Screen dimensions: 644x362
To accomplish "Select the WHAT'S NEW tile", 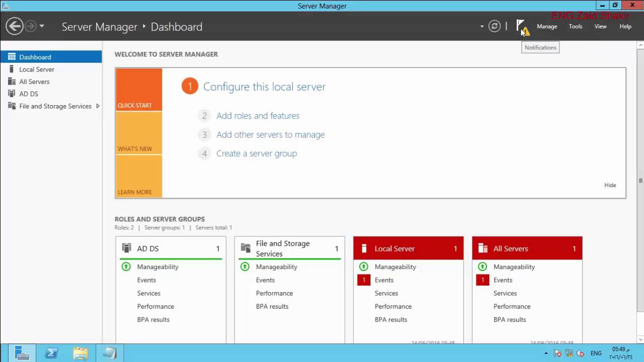I will pos(139,133).
